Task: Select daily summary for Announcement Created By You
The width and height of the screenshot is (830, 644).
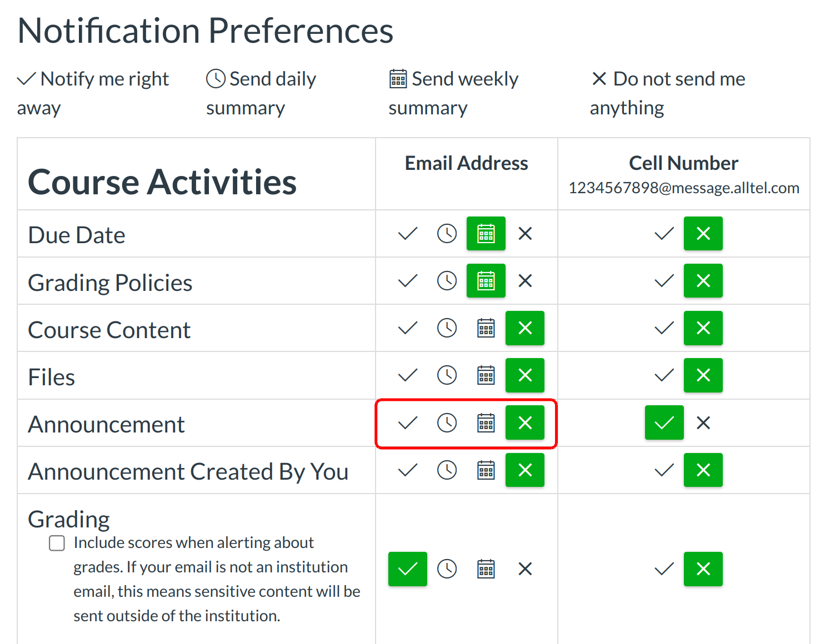Action: pos(447,470)
